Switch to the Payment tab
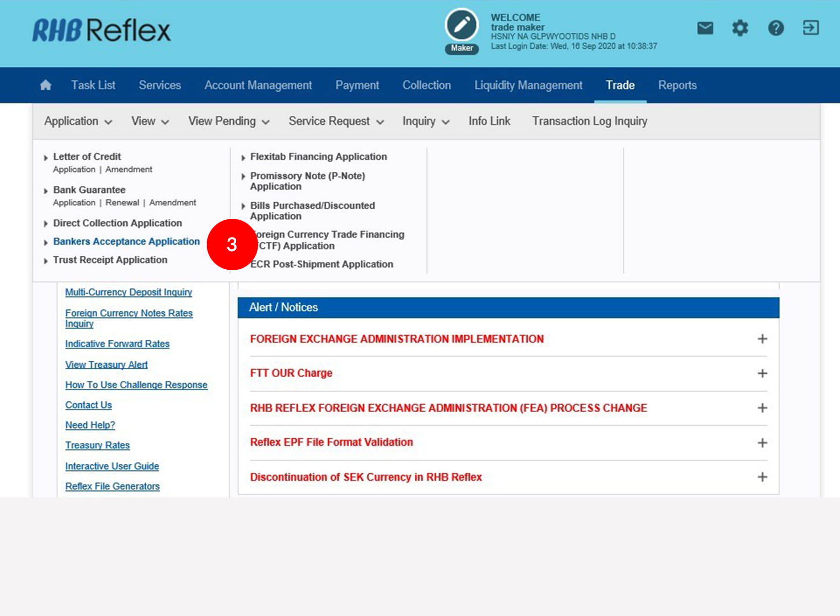 (x=357, y=85)
